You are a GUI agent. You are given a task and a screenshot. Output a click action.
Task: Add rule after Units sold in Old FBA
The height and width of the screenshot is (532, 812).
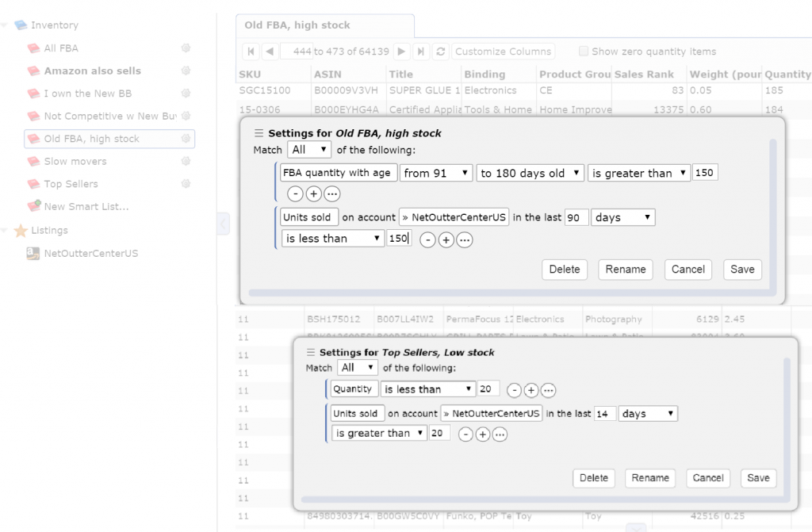[446, 240]
